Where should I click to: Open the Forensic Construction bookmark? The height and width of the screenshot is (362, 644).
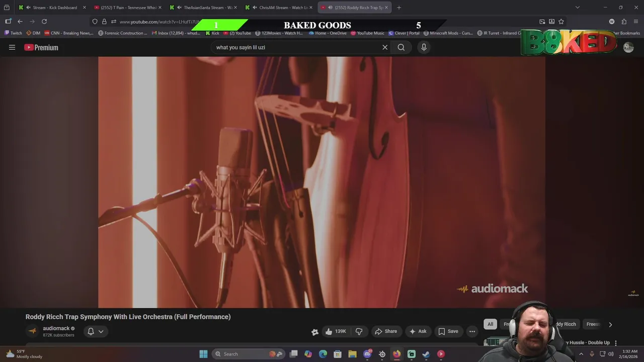tap(123, 33)
